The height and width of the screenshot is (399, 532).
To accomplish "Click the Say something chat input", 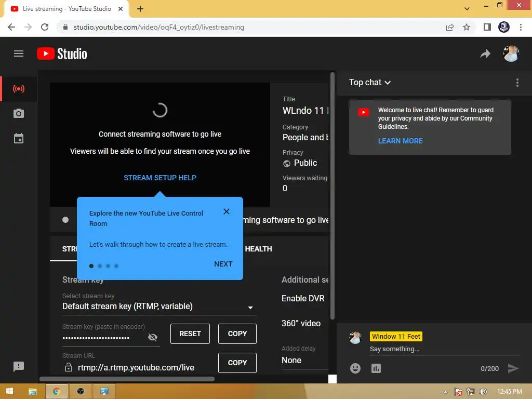I will [444, 349].
